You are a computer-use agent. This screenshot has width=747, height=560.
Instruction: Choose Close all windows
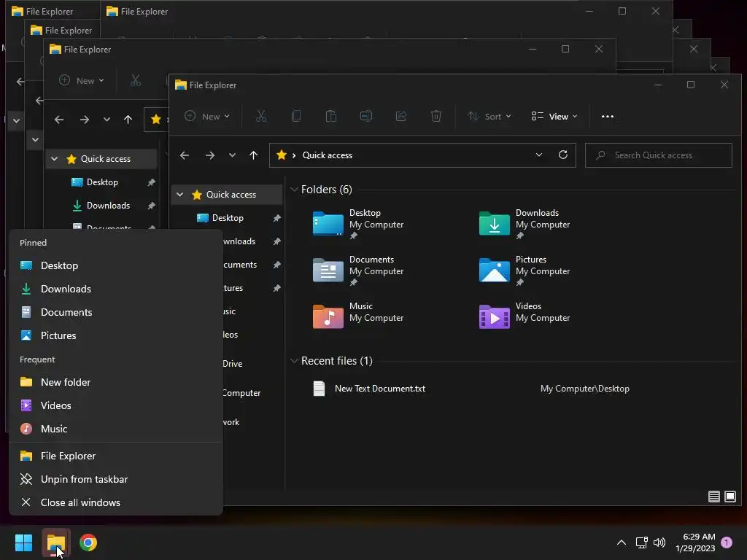click(x=116, y=503)
